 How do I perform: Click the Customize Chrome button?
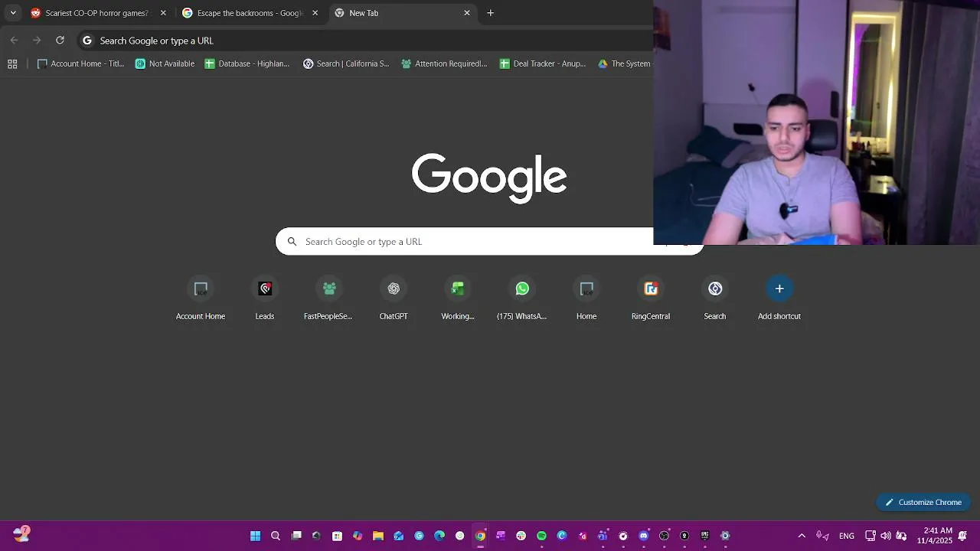click(923, 502)
